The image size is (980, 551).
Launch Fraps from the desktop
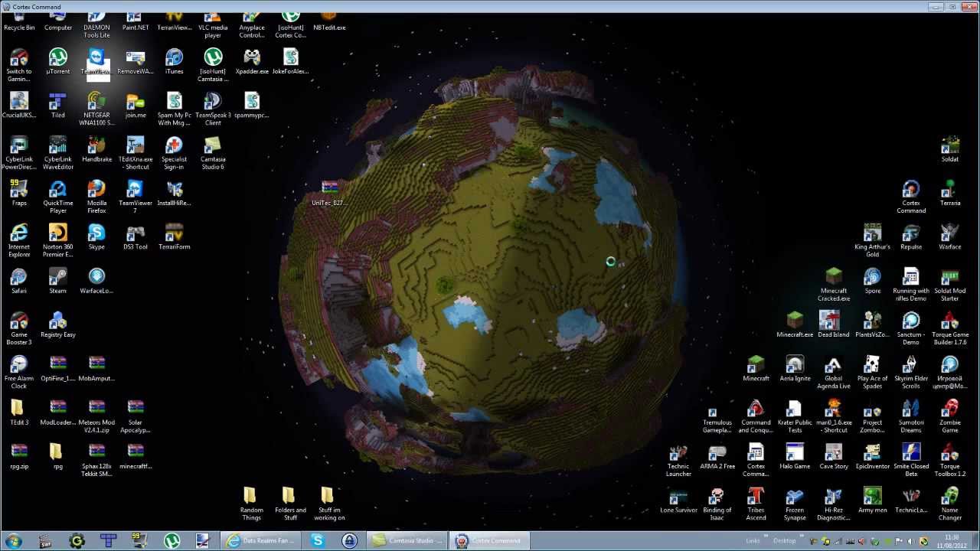pos(19,193)
